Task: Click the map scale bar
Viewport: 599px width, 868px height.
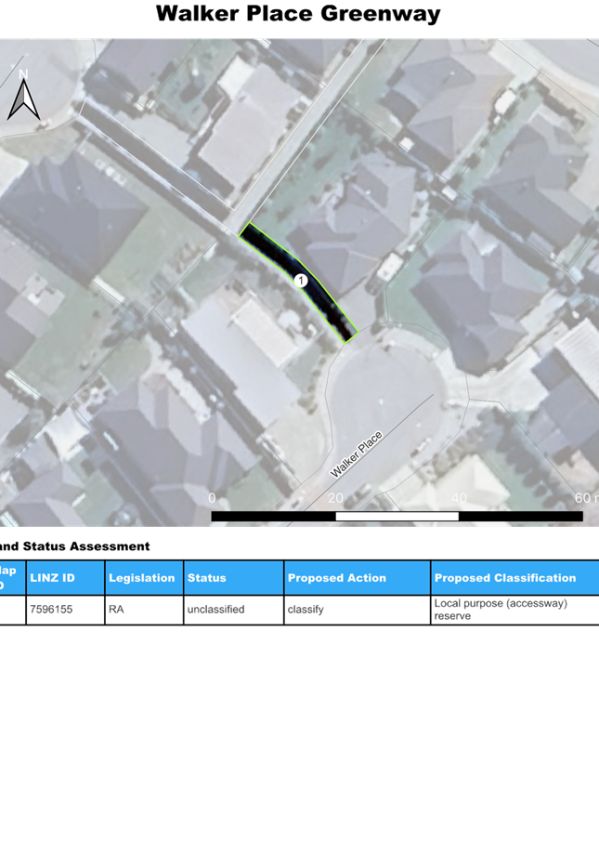Action: point(397,516)
